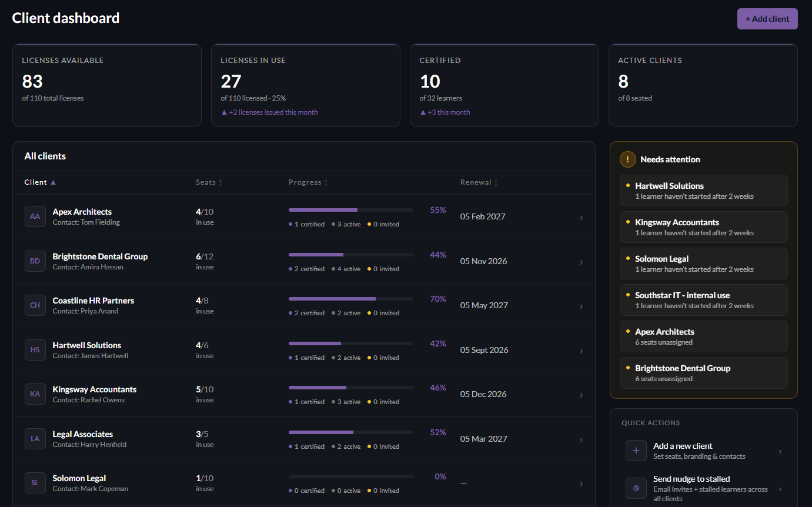
Task: Click the CH avatar for Coastline HR Partners
Action: pos(35,305)
